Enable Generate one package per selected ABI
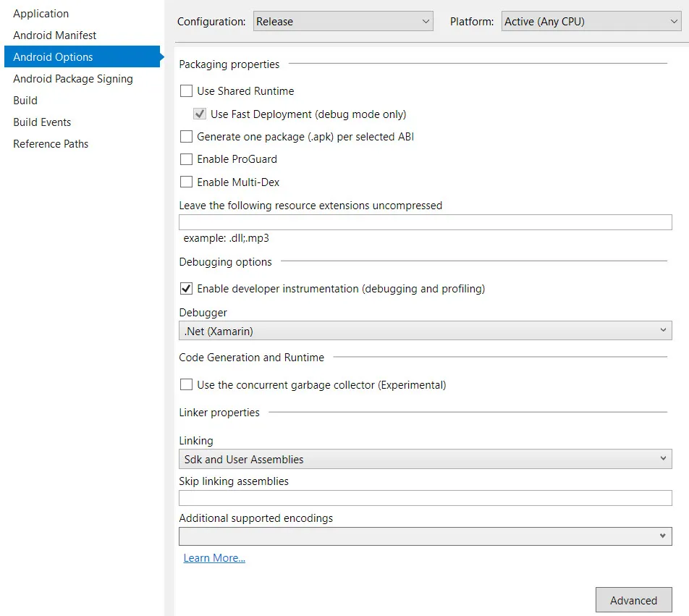This screenshot has width=689, height=616. coord(186,136)
